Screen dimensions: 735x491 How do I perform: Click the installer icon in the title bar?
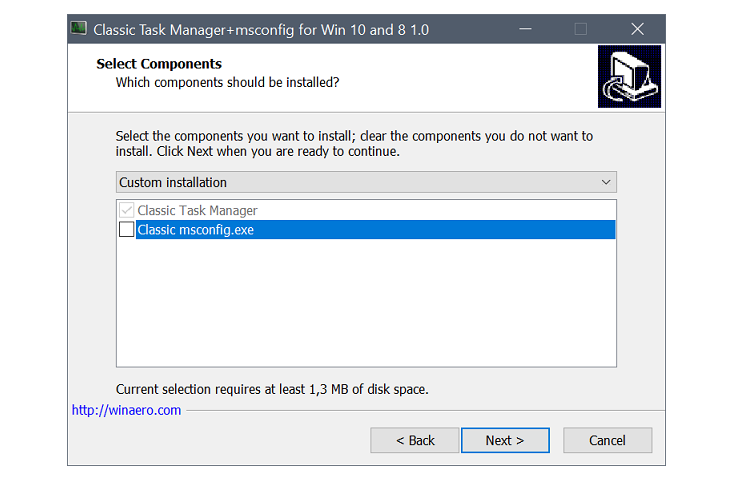point(79,29)
